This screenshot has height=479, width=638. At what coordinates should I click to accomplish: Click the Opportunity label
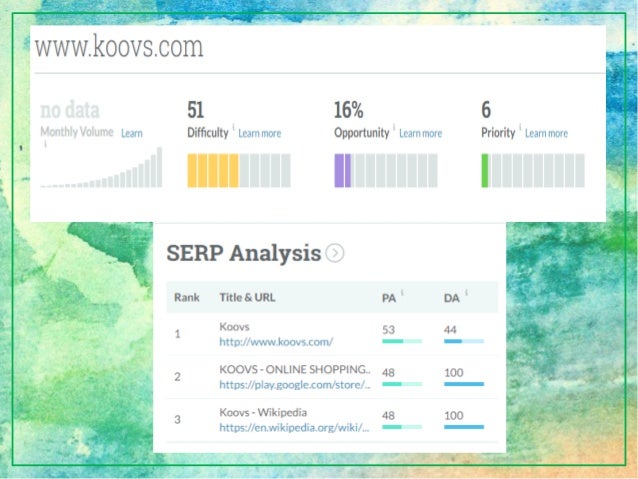coord(361,133)
